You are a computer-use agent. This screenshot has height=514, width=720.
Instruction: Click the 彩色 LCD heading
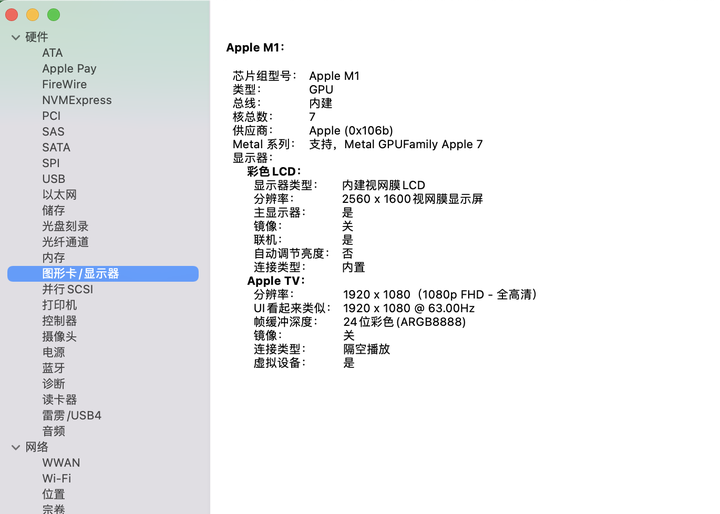point(274,171)
